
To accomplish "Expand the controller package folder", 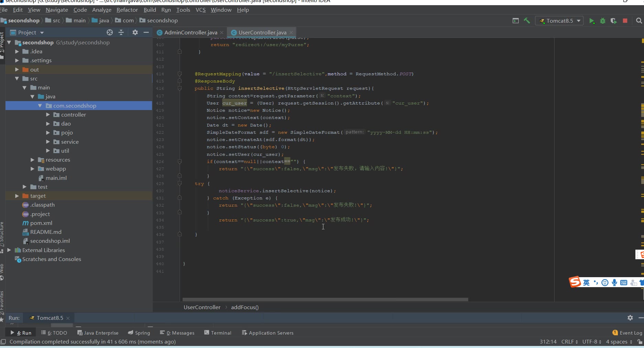I will (x=48, y=115).
